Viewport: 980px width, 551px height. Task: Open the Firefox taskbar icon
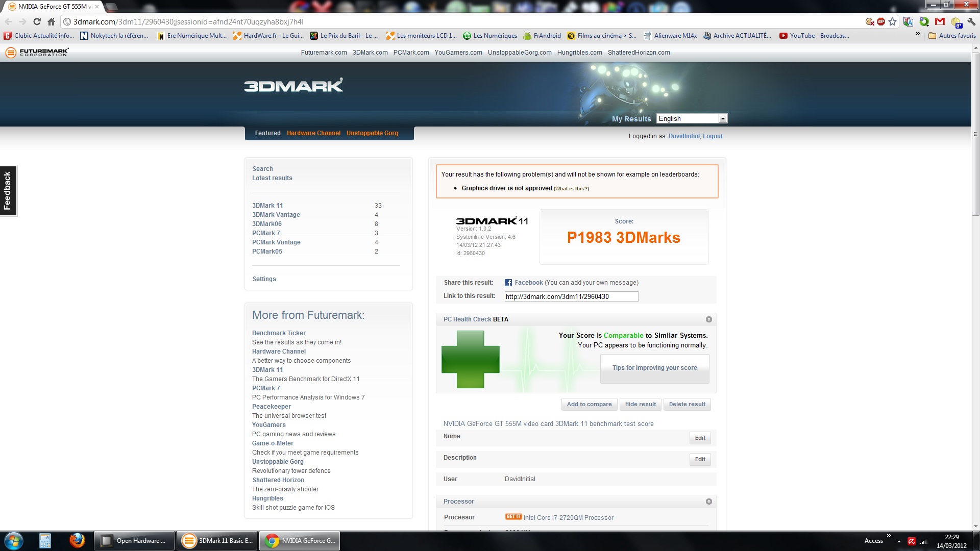77,541
